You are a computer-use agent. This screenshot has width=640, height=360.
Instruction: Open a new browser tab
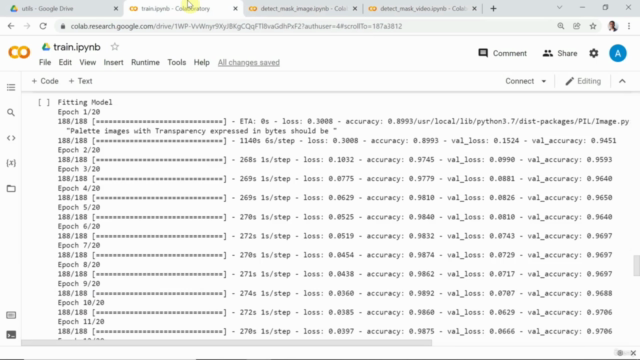coord(493,9)
